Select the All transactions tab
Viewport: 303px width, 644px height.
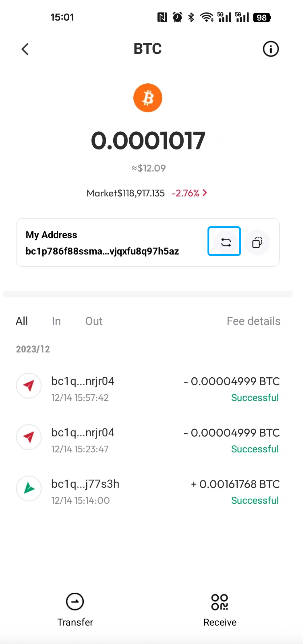tap(22, 321)
